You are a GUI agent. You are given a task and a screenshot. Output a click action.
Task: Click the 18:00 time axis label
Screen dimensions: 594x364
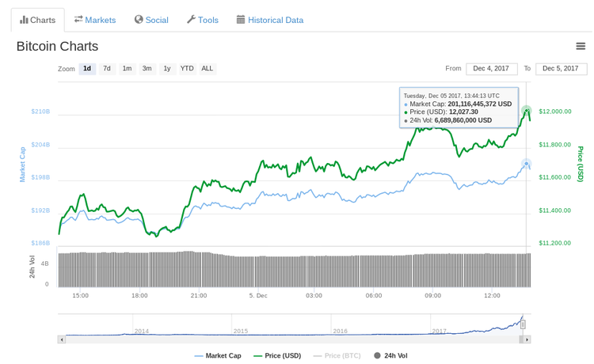139,295
